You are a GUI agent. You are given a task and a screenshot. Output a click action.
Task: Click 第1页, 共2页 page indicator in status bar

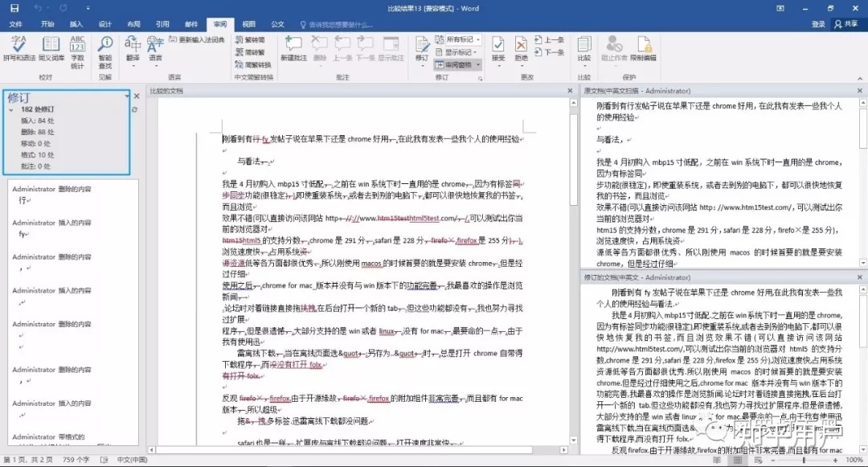coord(29,460)
